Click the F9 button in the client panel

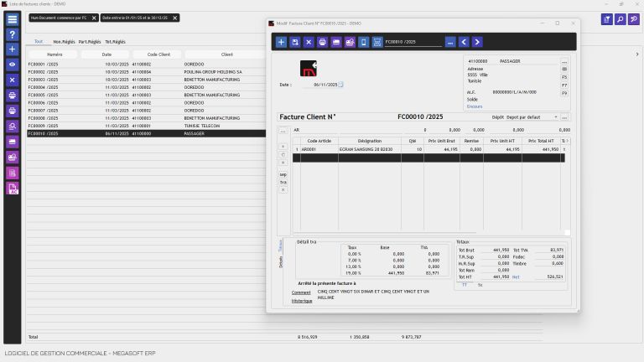(x=564, y=93)
